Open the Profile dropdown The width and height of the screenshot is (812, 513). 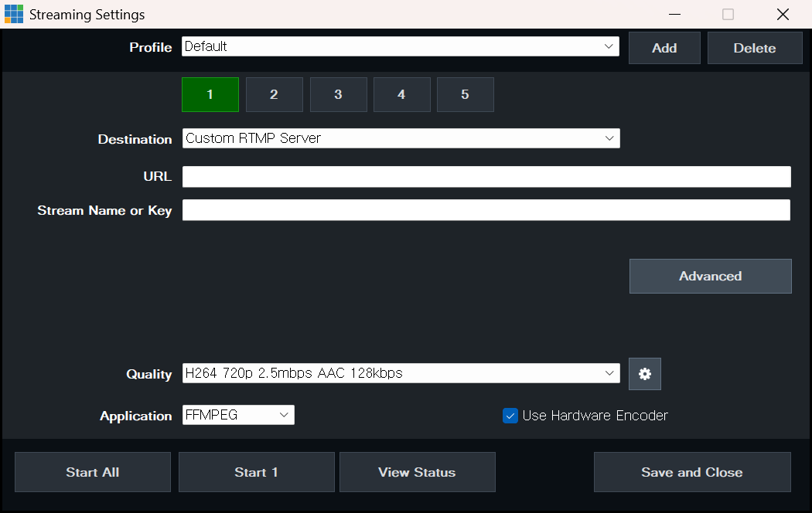(x=401, y=46)
